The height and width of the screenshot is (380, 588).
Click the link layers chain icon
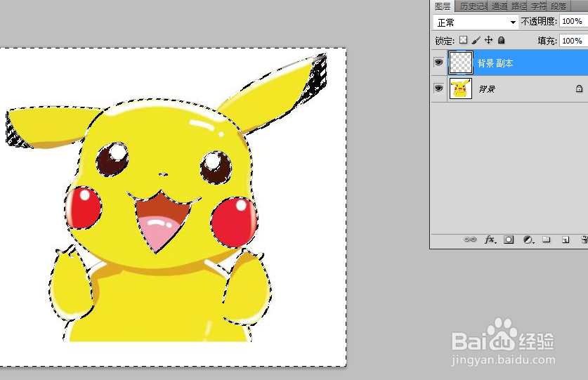click(470, 240)
